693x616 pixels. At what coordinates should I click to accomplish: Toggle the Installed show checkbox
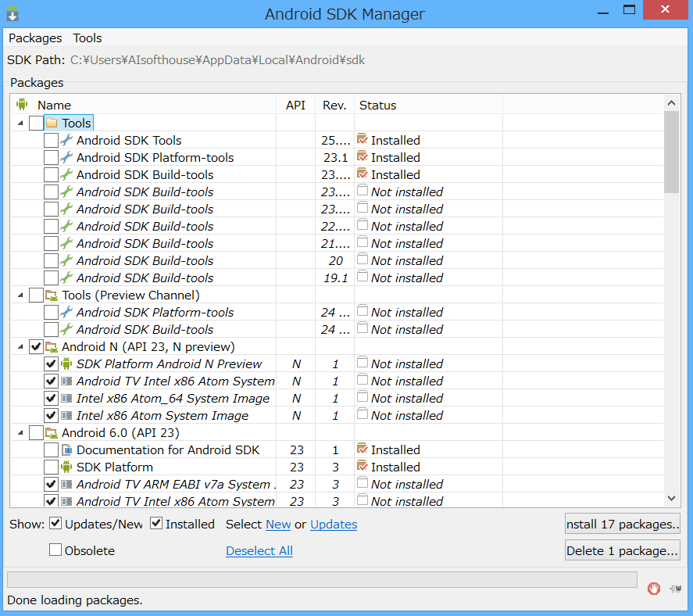pos(156,524)
